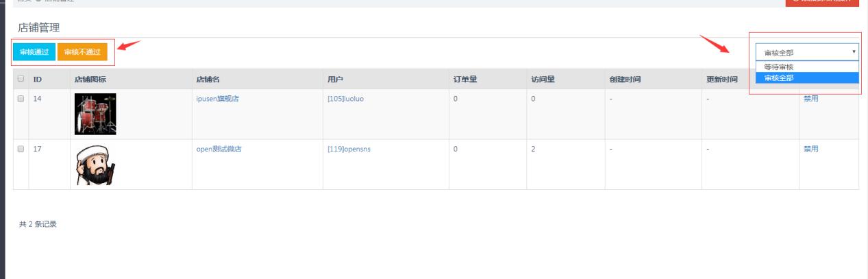868x279 pixels.
Task: Open the 审核全部 filter dropdown
Action: (806, 53)
